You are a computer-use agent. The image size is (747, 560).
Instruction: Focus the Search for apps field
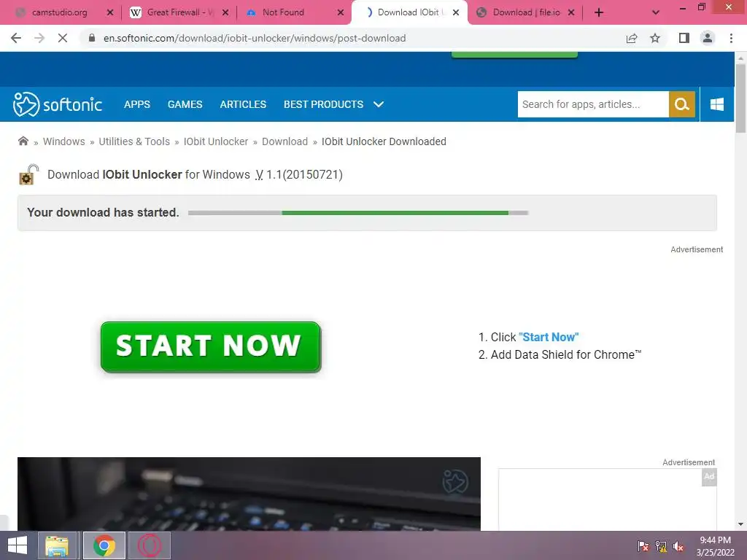[593, 104]
